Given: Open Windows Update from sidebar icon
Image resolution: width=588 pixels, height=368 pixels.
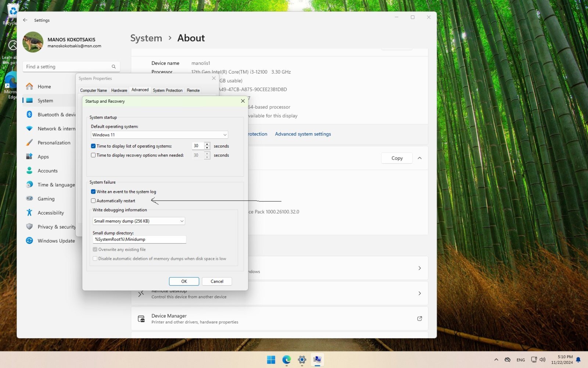Looking at the screenshot, I should [x=29, y=241].
